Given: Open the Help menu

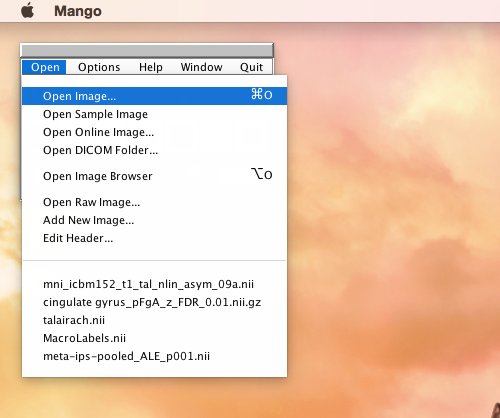Looking at the screenshot, I should point(151,67).
